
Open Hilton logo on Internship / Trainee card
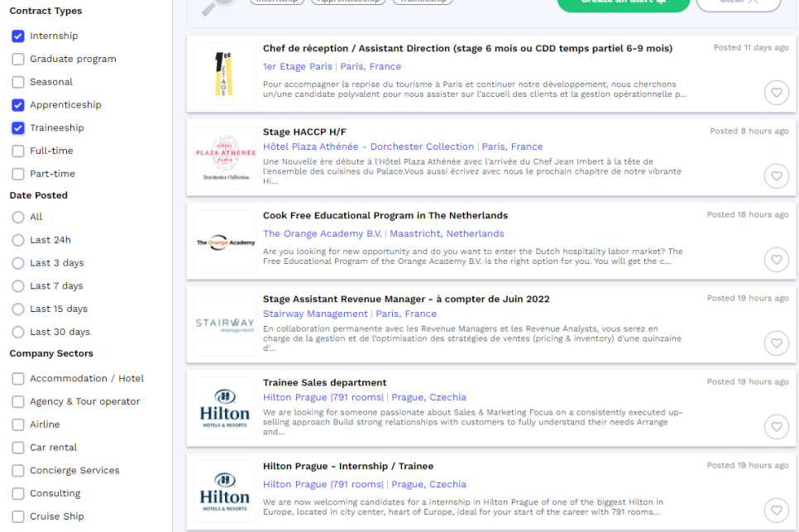(225, 491)
